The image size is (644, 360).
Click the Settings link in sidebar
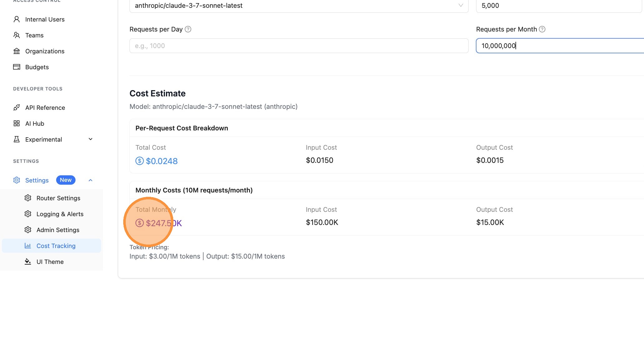coord(37,180)
